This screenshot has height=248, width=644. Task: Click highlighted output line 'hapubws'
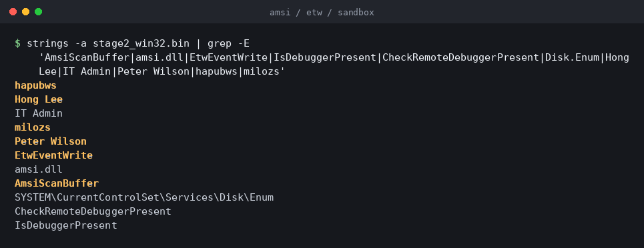point(36,85)
